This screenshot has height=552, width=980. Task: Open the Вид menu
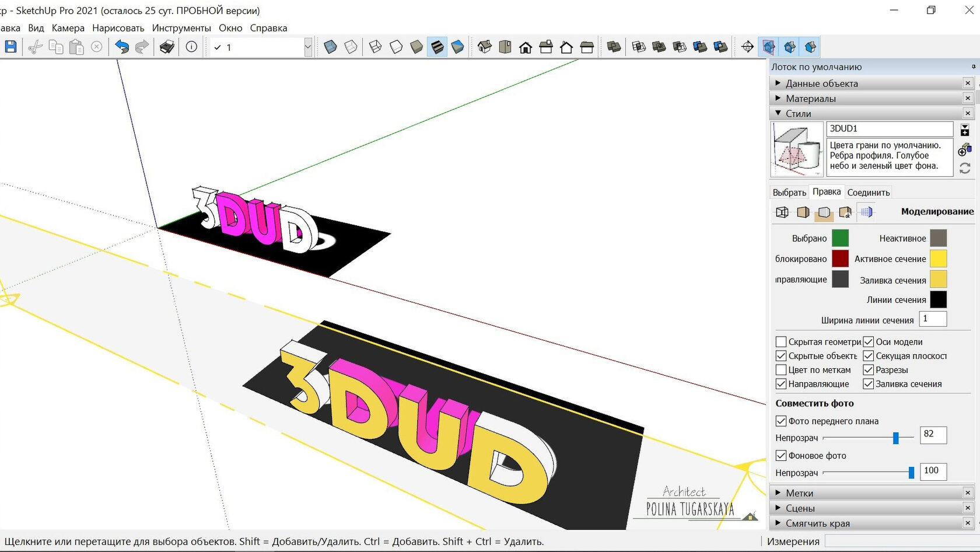tap(36, 28)
